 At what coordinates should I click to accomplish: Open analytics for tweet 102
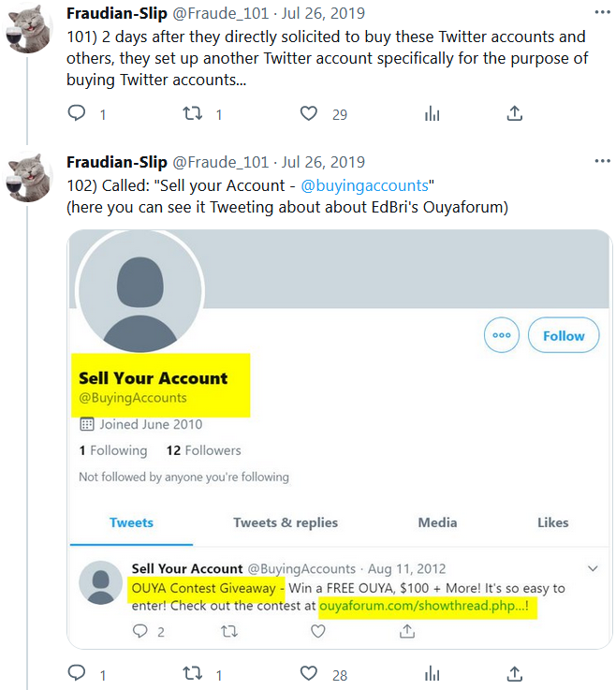pyautogui.click(x=432, y=674)
